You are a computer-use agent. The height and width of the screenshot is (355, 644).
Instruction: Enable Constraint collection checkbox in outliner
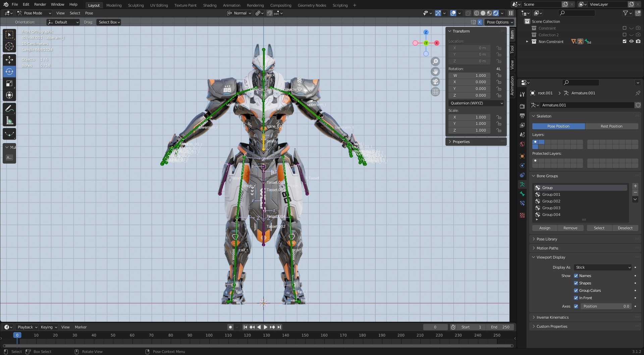(625, 28)
